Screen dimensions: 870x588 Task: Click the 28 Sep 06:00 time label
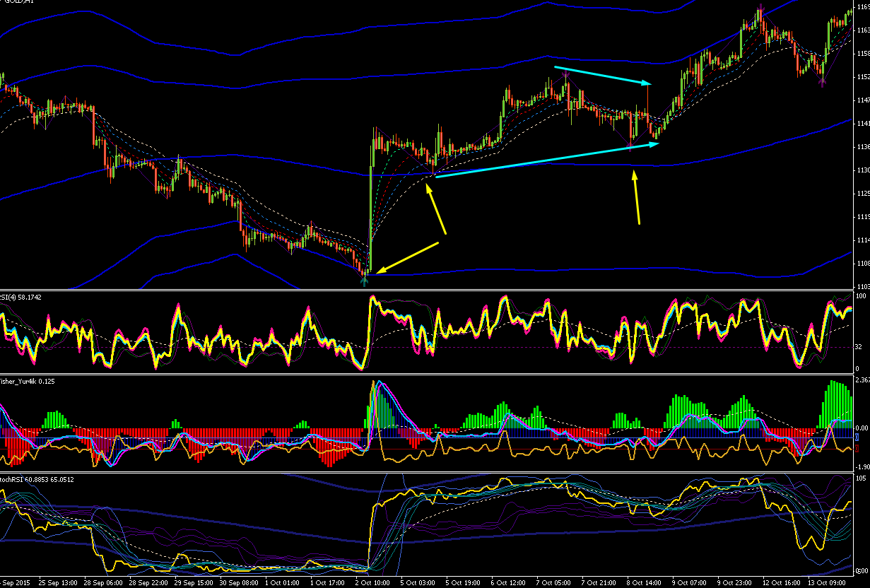[x=105, y=584]
